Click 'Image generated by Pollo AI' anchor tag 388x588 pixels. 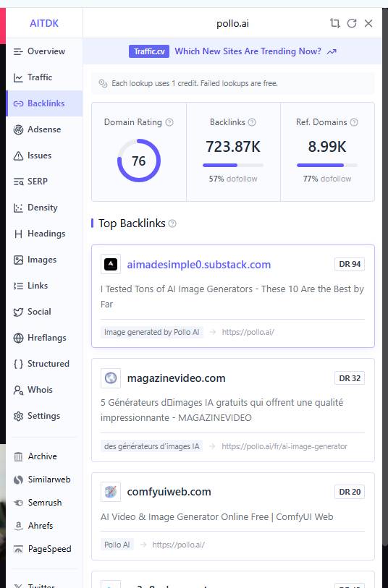[x=151, y=332]
